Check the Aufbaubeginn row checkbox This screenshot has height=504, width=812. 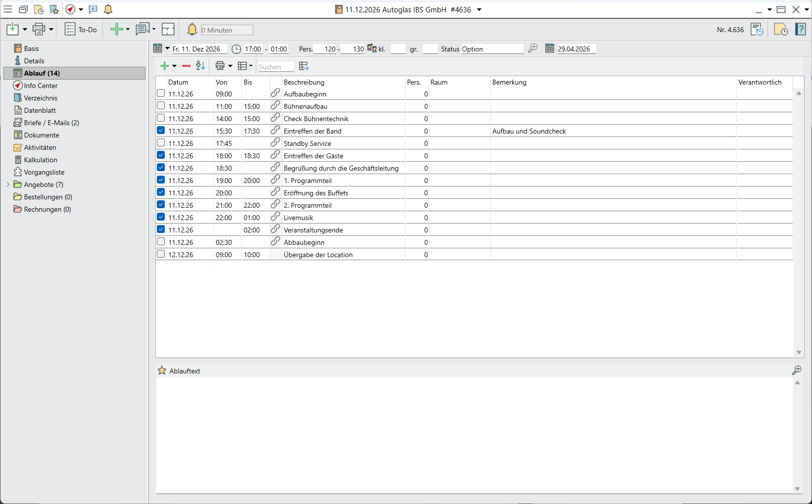coord(161,93)
